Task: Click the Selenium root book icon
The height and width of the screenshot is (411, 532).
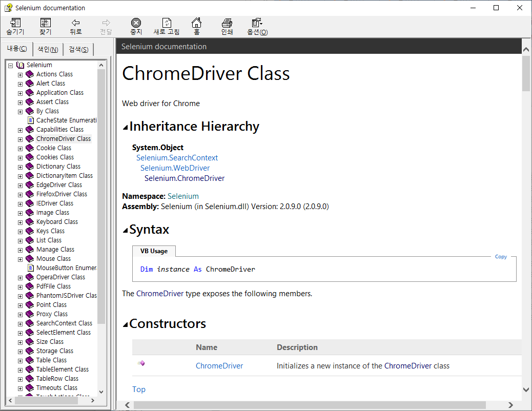Action: coord(21,65)
